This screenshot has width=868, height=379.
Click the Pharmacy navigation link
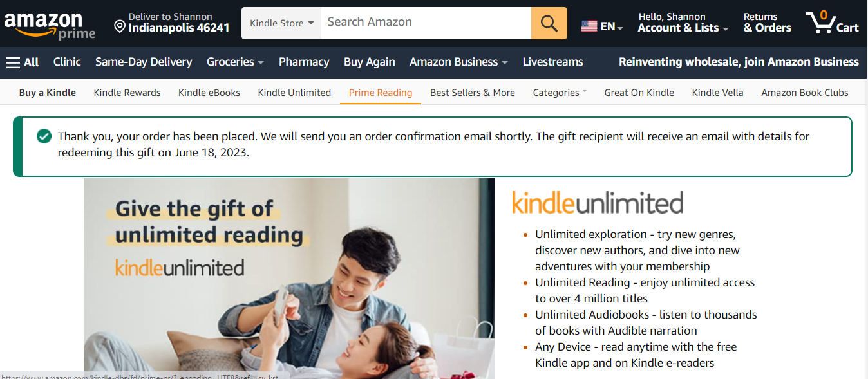304,62
